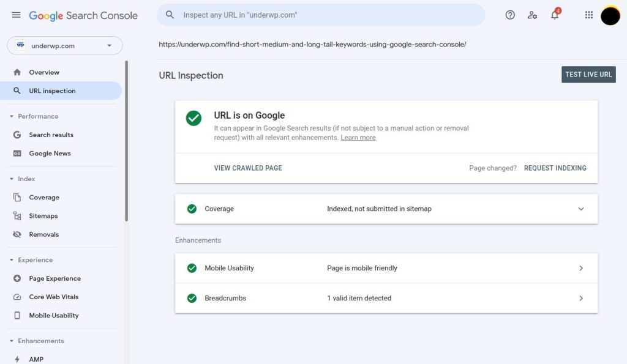Image resolution: width=627 pixels, height=364 pixels.
Task: Open the Help question mark icon
Action: tap(510, 15)
